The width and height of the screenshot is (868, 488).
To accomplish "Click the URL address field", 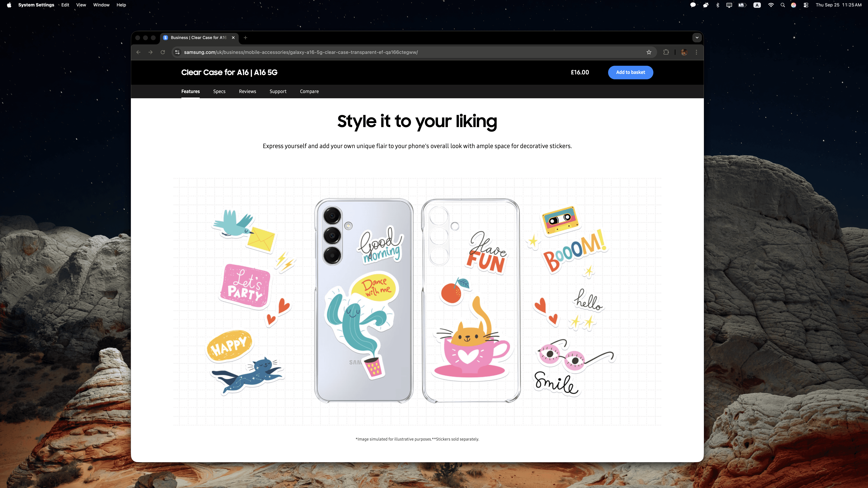I will [x=404, y=52].
